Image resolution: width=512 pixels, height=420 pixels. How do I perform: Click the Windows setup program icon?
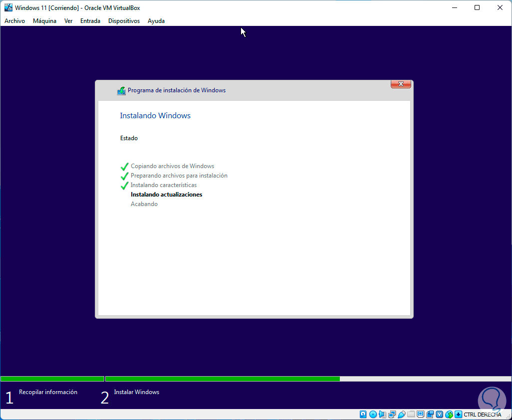(121, 91)
